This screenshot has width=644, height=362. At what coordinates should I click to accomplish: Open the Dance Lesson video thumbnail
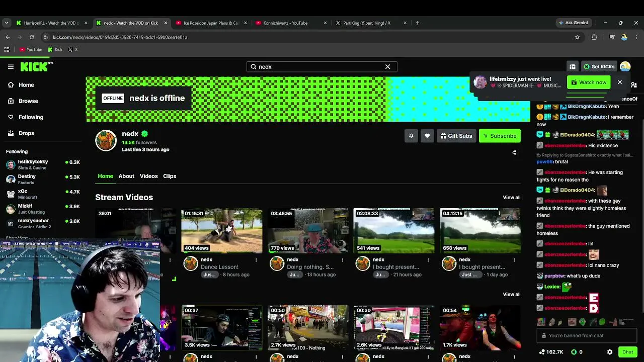click(x=222, y=231)
